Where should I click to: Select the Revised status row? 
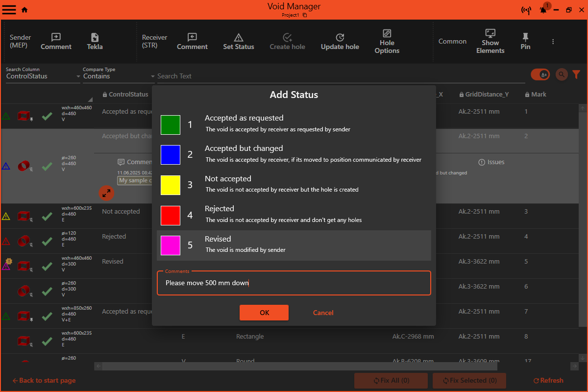(x=294, y=245)
